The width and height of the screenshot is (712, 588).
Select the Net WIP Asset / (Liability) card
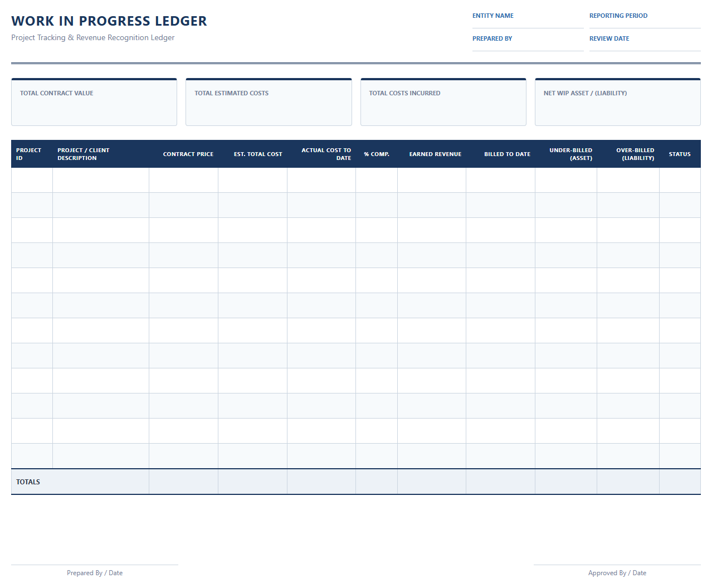(618, 102)
